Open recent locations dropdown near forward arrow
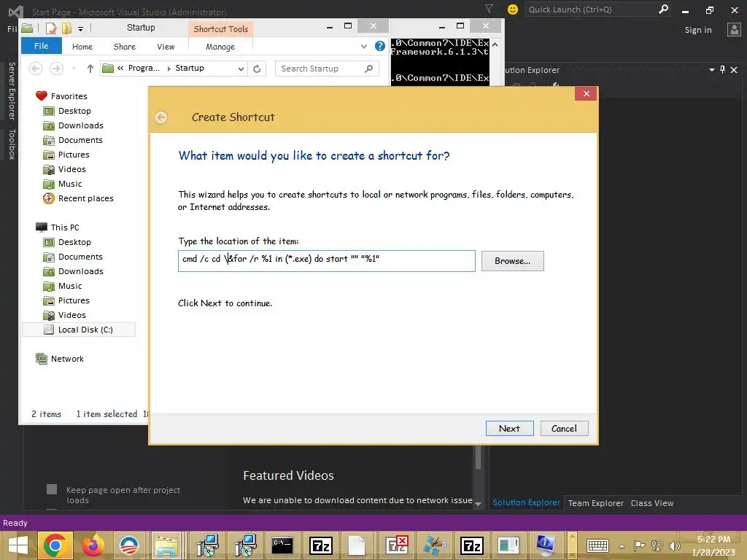Image resolution: width=747 pixels, height=560 pixels. tap(74, 69)
